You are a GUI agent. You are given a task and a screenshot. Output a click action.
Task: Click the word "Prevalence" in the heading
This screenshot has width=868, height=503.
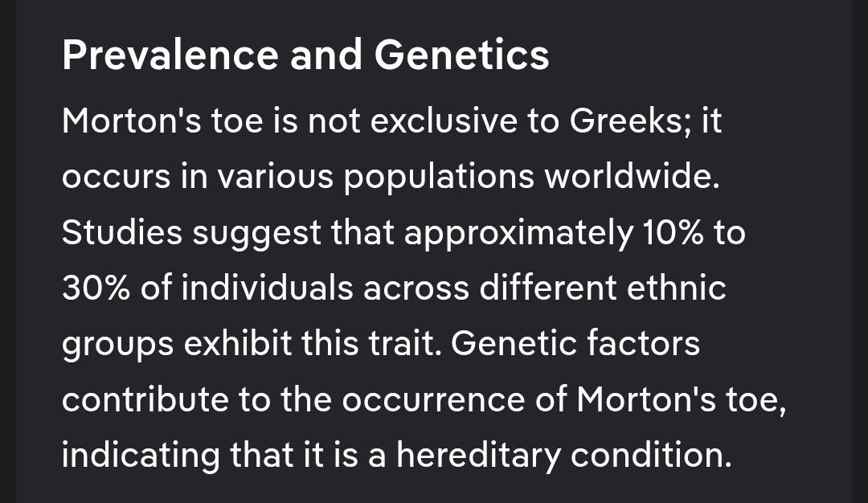(169, 55)
